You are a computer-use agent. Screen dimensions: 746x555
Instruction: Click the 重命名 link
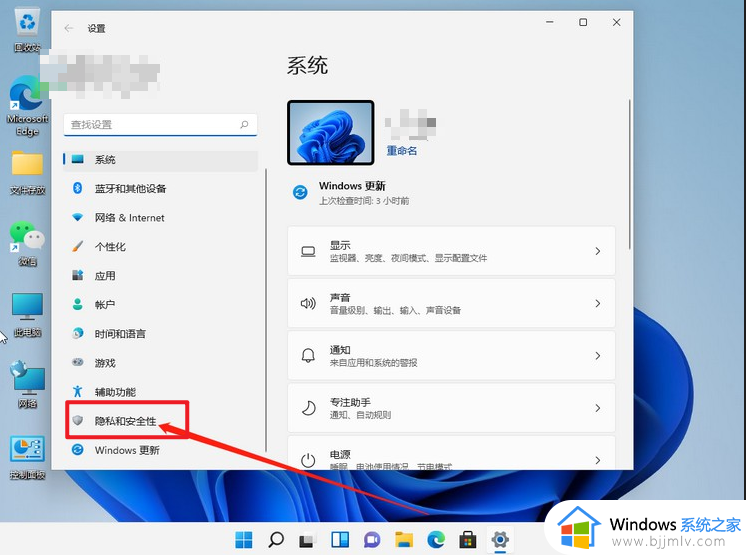coord(402,151)
